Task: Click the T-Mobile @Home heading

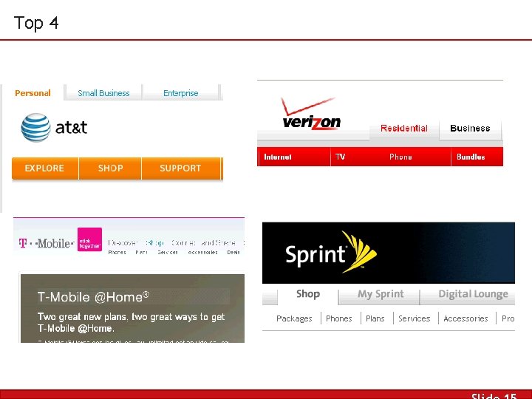Action: click(93, 297)
